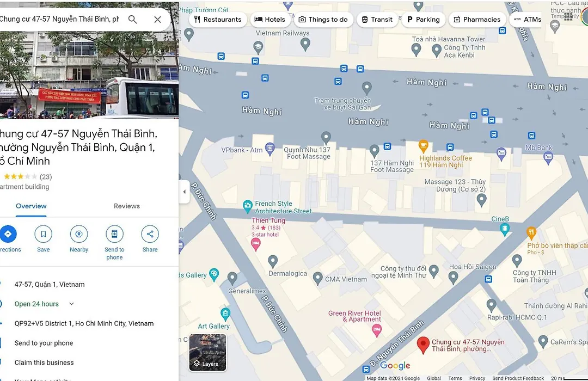
Task: Click the Highlands Coffee map marker
Action: pos(424,146)
